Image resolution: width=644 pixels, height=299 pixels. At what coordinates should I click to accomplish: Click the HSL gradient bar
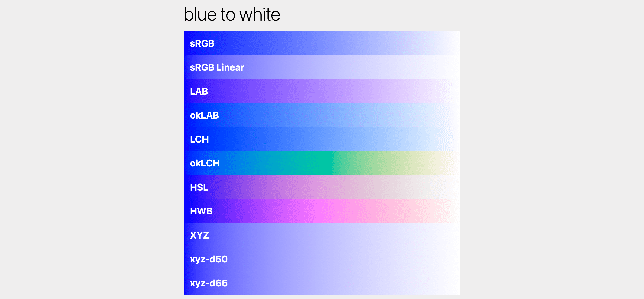click(322, 187)
